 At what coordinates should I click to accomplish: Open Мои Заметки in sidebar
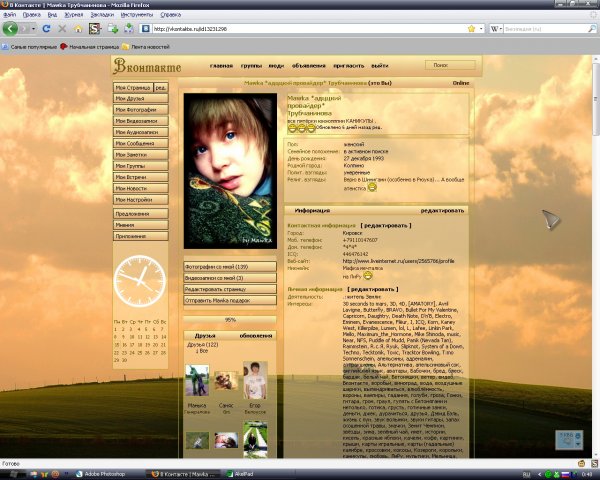pyautogui.click(x=140, y=155)
